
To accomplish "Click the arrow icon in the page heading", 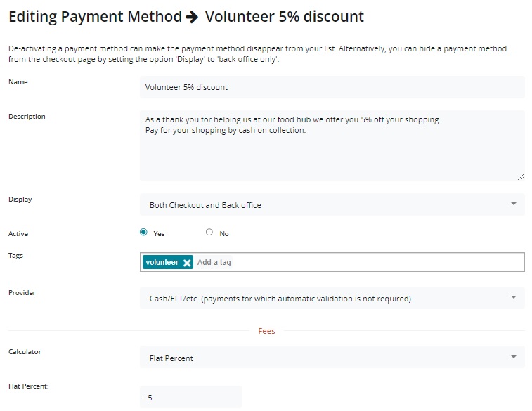I will [x=190, y=16].
